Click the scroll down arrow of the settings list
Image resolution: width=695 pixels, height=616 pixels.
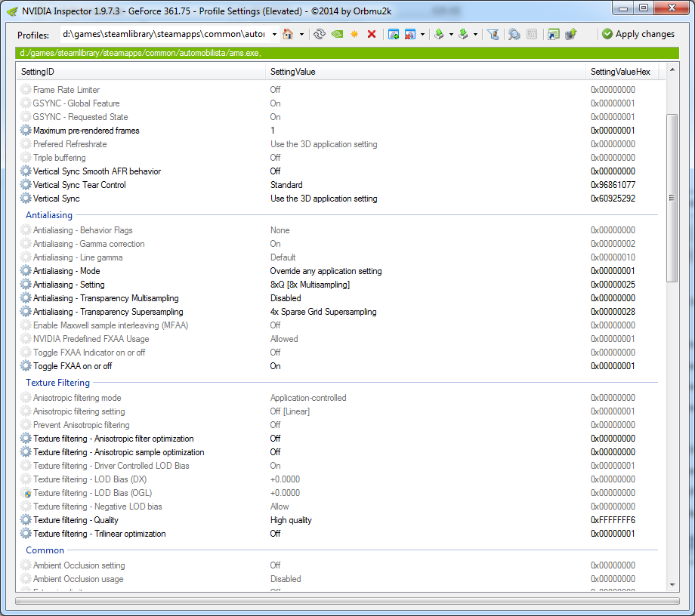click(x=672, y=584)
